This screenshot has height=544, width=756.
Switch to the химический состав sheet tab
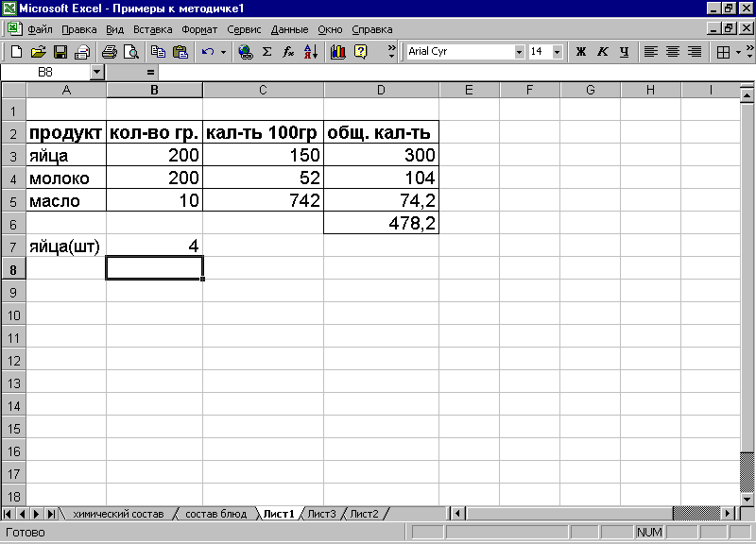118,514
